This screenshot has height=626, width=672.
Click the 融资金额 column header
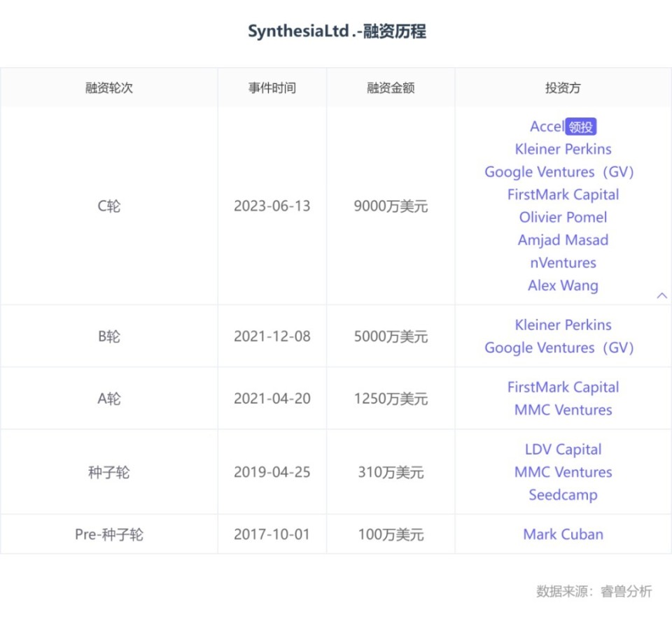tap(391, 87)
